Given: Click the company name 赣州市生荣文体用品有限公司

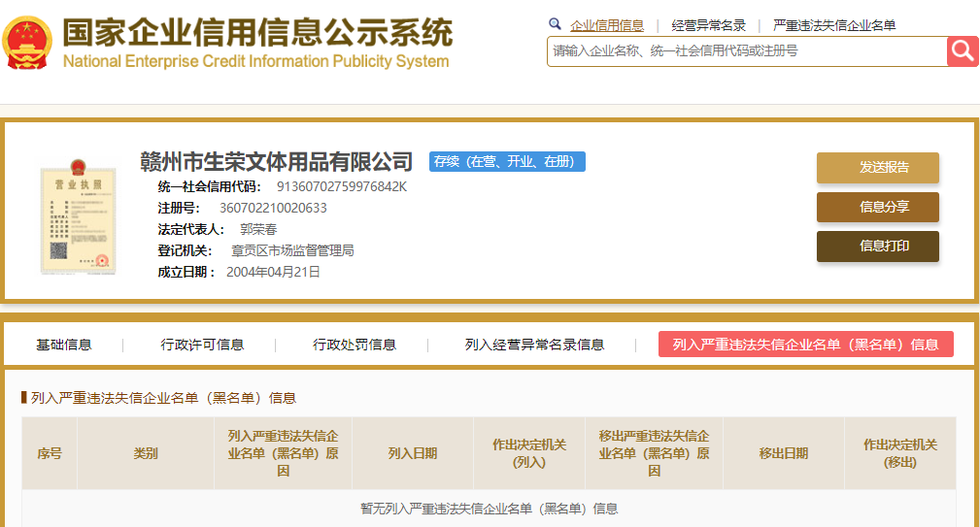Looking at the screenshot, I should click(x=276, y=162).
